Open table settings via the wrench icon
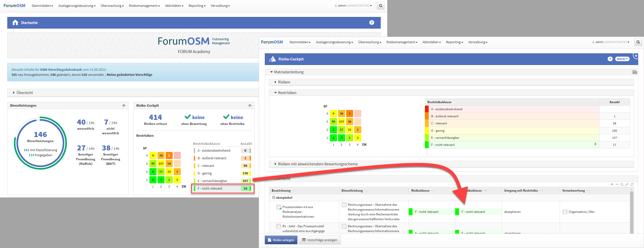Image resolution: width=644 pixels, height=248 pixels. tap(627, 184)
